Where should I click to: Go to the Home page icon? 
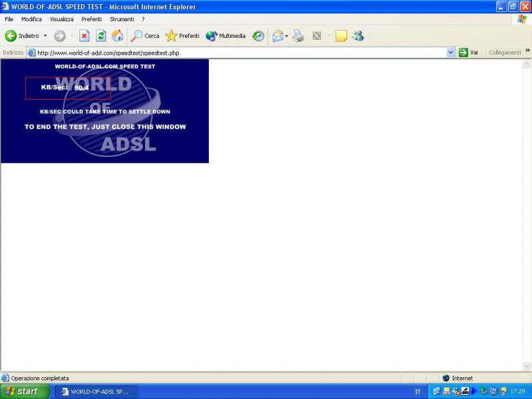tap(118, 36)
